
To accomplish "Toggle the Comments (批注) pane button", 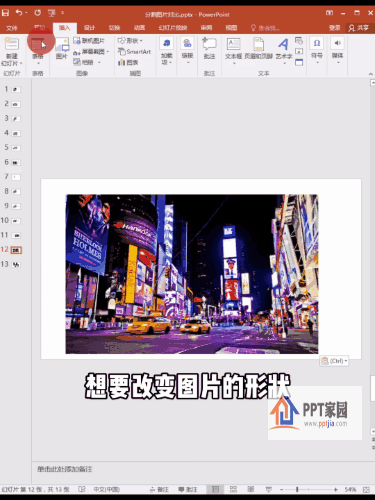I will pyautogui.click(x=188, y=489).
